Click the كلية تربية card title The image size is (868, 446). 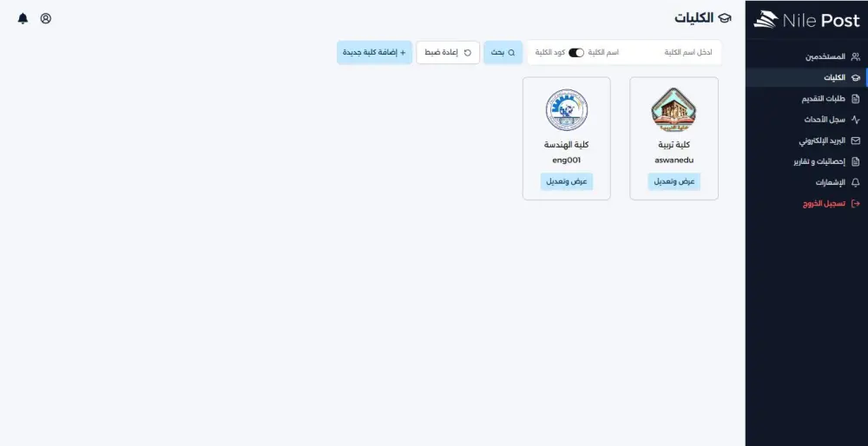pos(674,144)
